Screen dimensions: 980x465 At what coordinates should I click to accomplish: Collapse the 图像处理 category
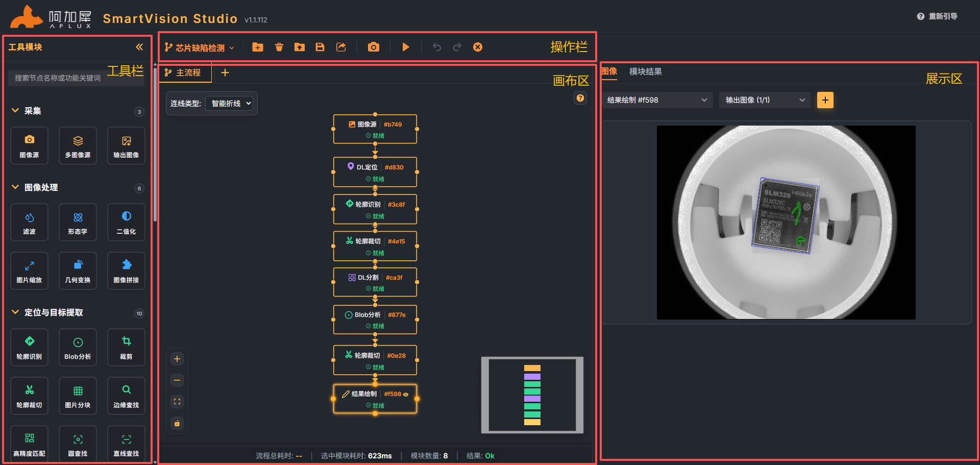tap(15, 187)
